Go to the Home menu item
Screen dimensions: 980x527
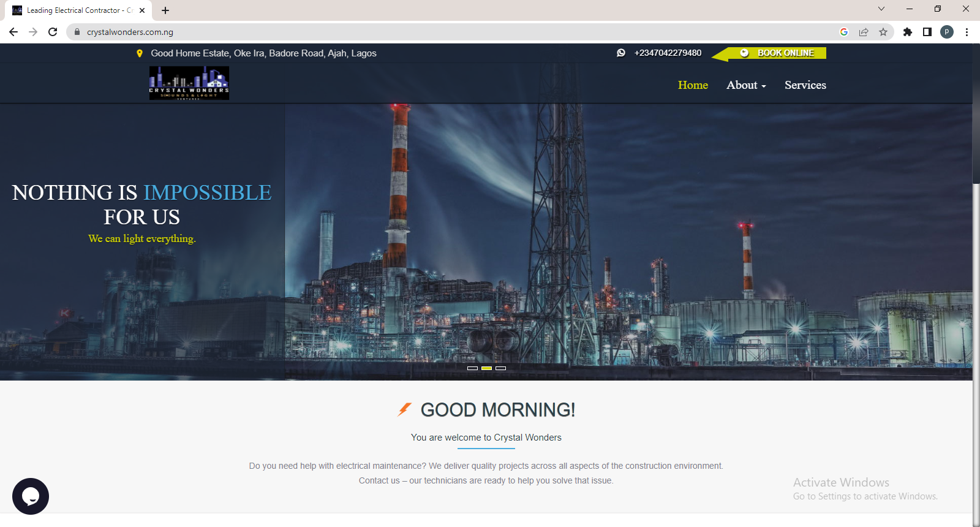693,85
